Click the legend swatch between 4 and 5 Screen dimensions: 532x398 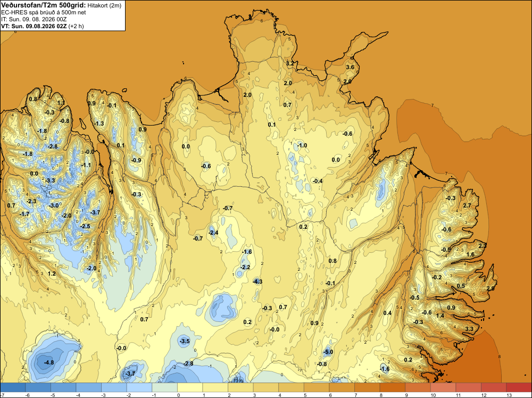[x=291, y=387]
